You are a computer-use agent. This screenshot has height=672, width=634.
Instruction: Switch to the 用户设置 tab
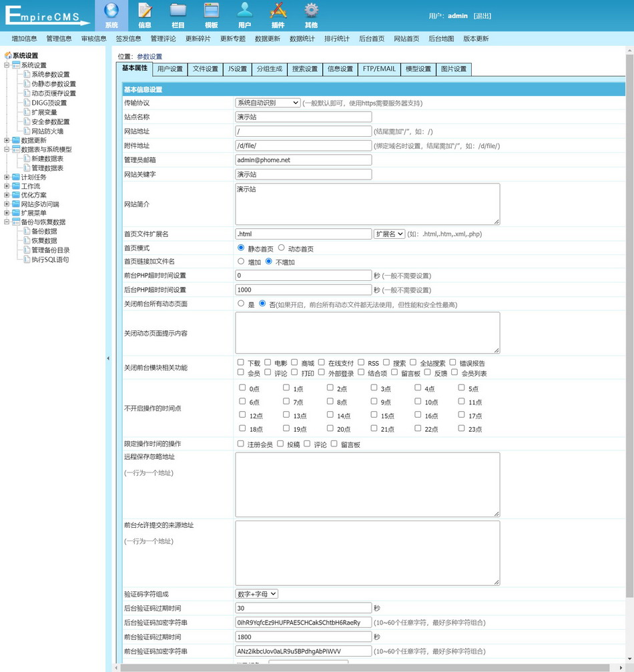point(170,69)
